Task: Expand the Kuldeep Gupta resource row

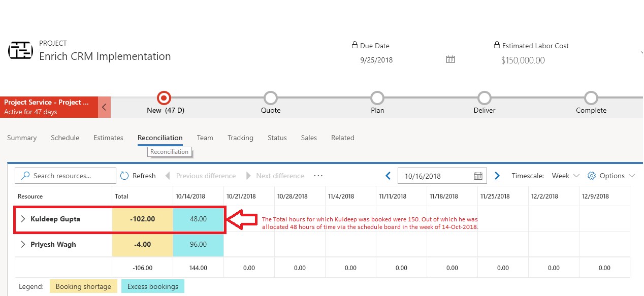Action: pos(23,219)
